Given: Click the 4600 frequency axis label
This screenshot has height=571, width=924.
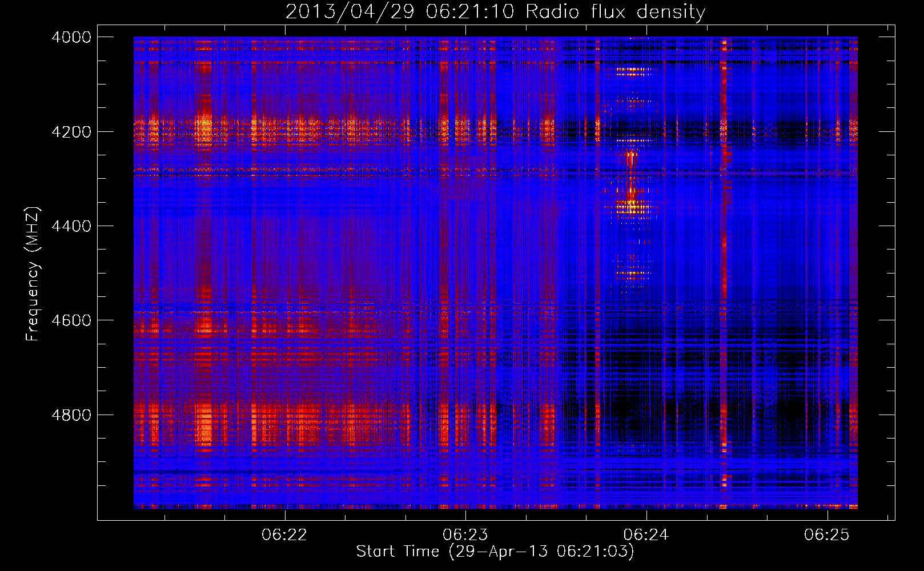Looking at the screenshot, I should 71,320.
